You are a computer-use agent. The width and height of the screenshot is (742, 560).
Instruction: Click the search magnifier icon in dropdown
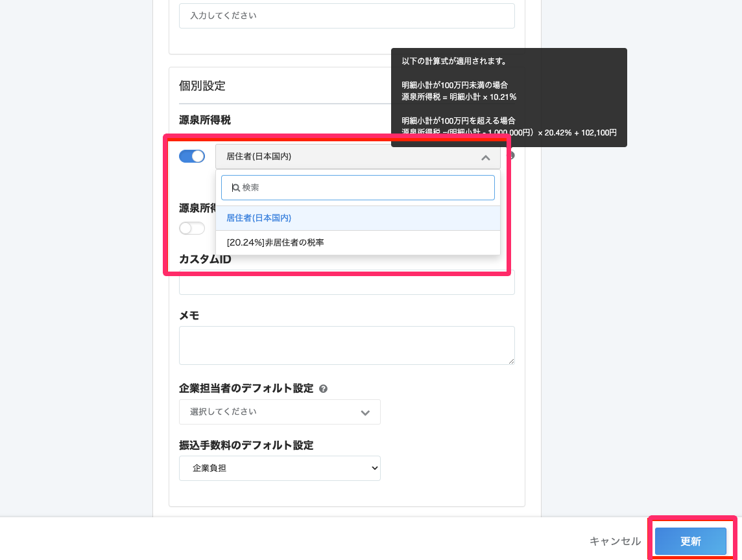click(235, 188)
